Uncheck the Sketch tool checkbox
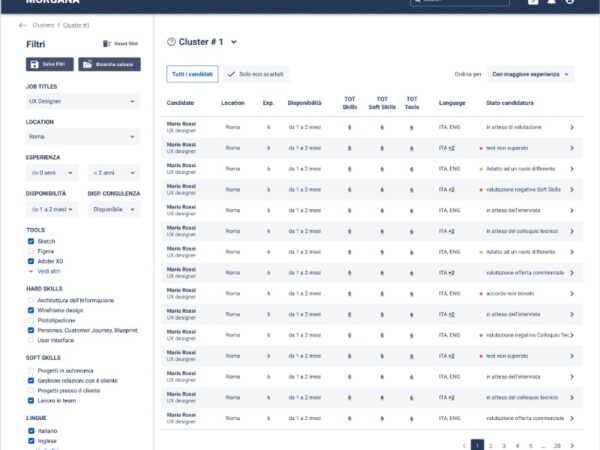The height and width of the screenshot is (450, 600). 31,242
